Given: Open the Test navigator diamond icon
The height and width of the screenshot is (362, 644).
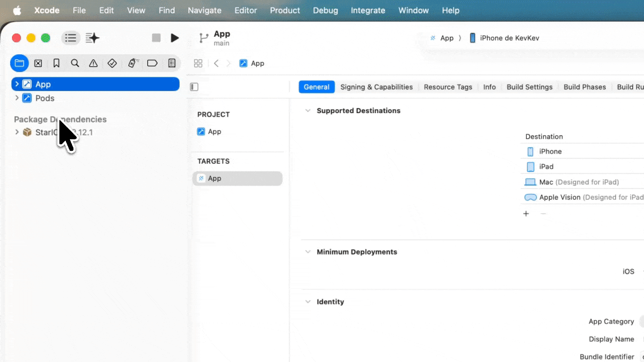Looking at the screenshot, I should (112, 63).
